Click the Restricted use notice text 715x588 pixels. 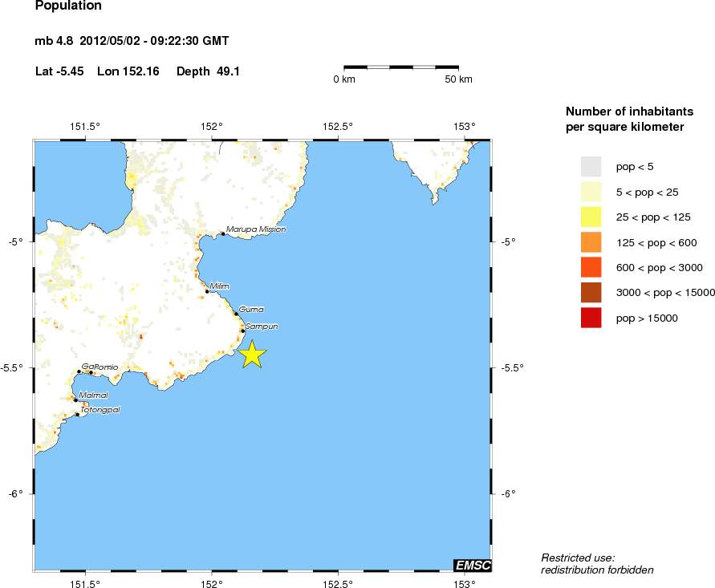(x=596, y=564)
